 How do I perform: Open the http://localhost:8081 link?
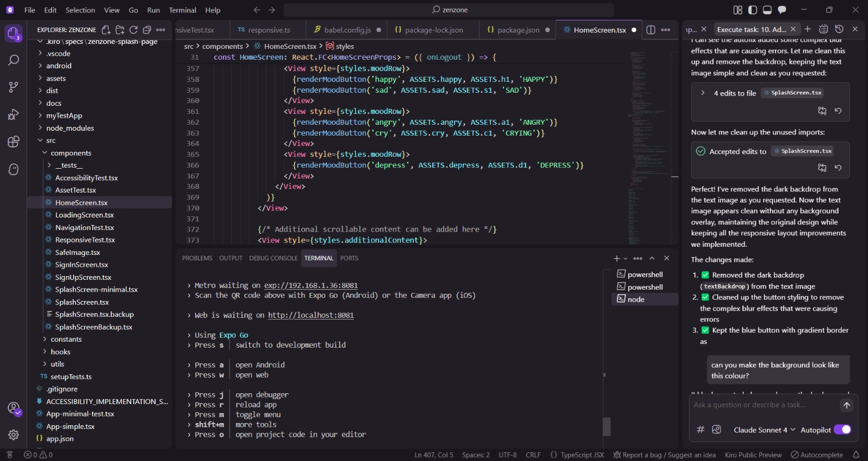point(310,315)
